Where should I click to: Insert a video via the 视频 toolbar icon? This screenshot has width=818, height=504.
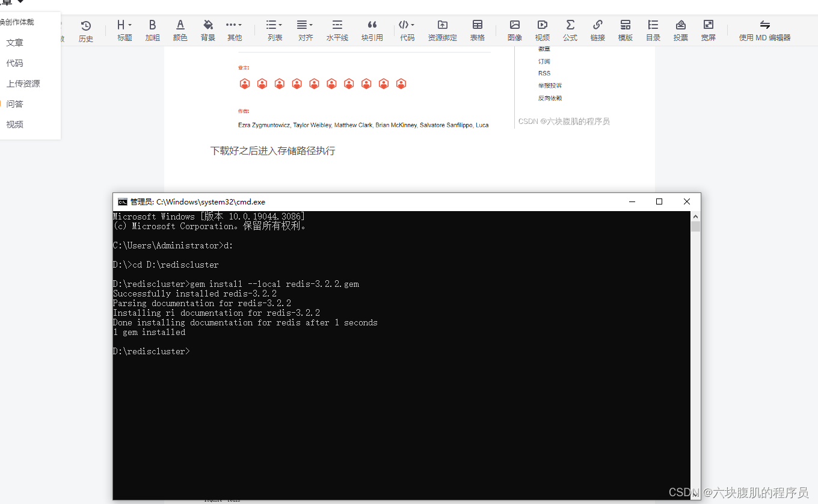point(543,29)
